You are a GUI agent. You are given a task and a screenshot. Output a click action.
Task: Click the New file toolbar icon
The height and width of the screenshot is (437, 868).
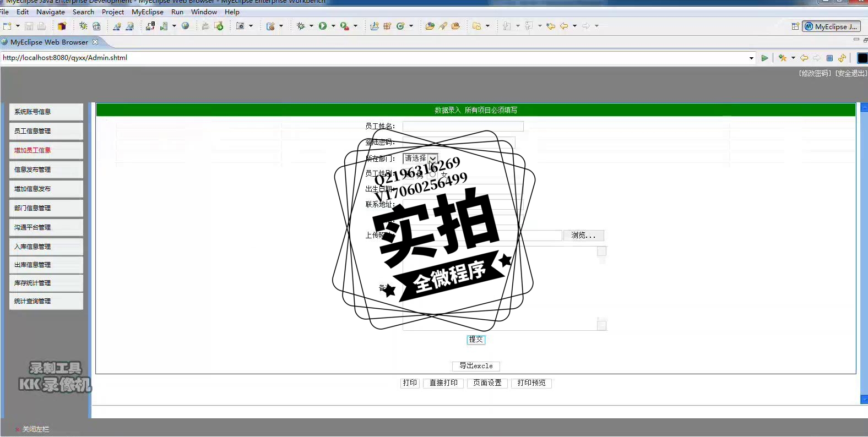[x=7, y=26]
